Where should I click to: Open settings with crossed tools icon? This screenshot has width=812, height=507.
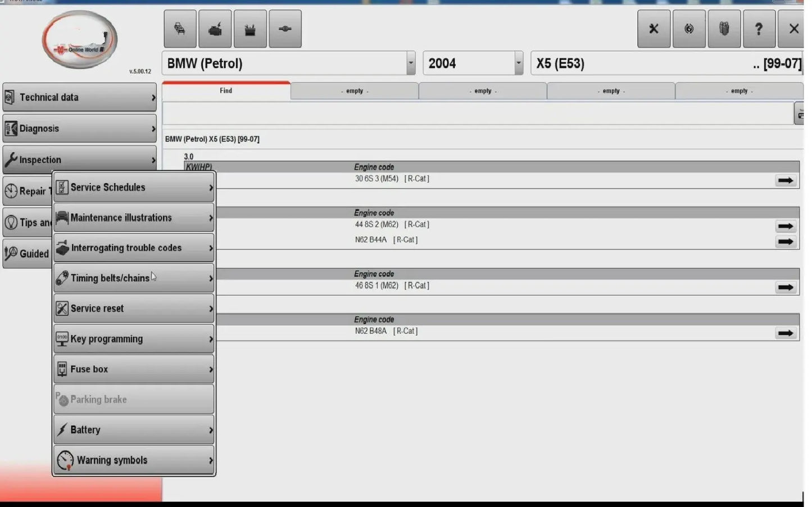(653, 29)
